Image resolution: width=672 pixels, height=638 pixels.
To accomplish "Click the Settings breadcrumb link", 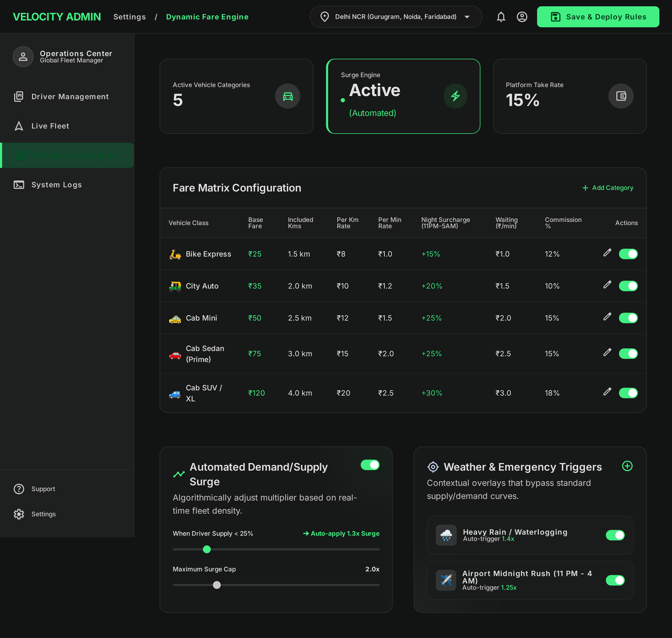I will tap(129, 17).
